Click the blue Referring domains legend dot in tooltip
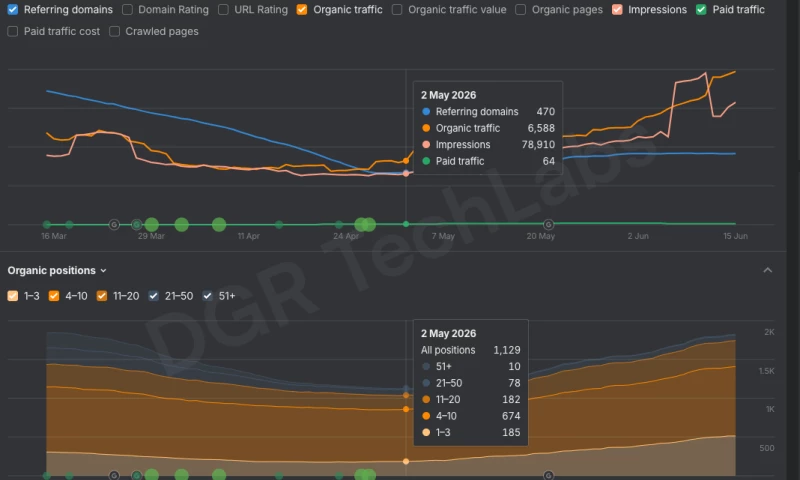800x480 pixels. (426, 112)
